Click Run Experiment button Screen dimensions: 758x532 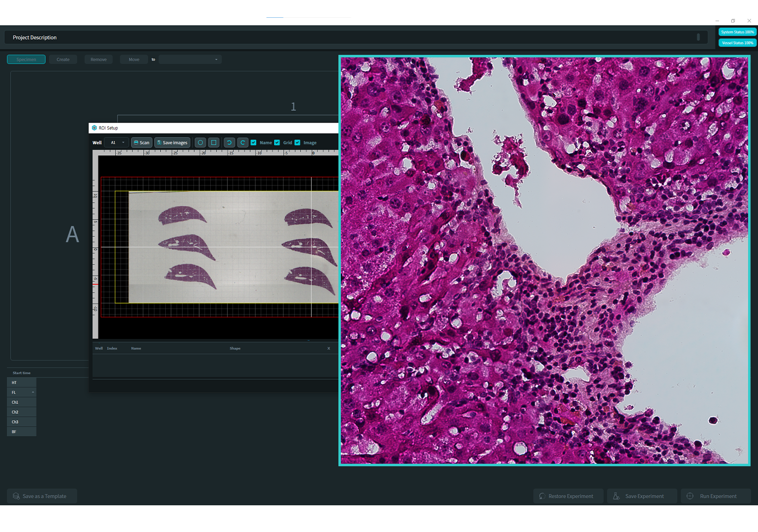716,496
